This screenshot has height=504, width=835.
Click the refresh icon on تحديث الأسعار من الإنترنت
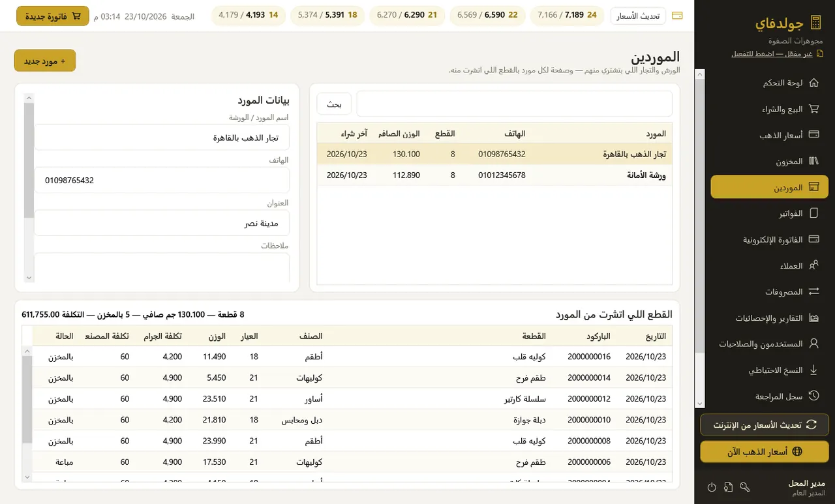812,424
